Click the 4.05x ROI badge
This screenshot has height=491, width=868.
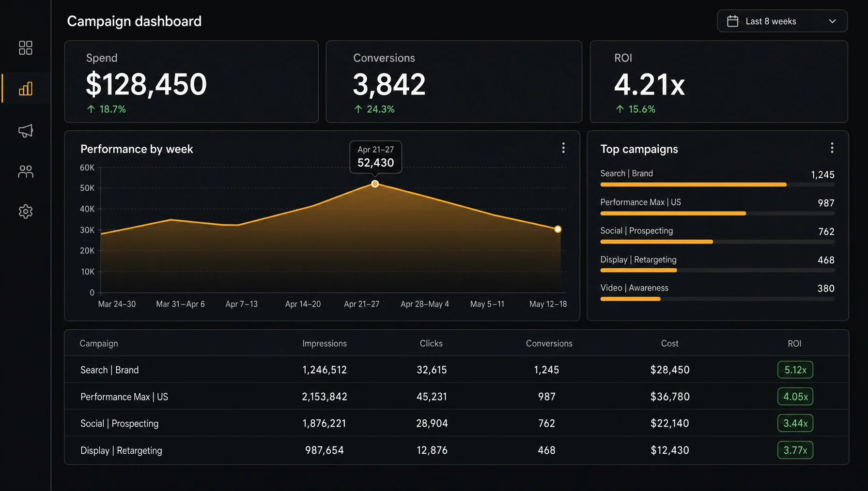pyautogui.click(x=795, y=397)
